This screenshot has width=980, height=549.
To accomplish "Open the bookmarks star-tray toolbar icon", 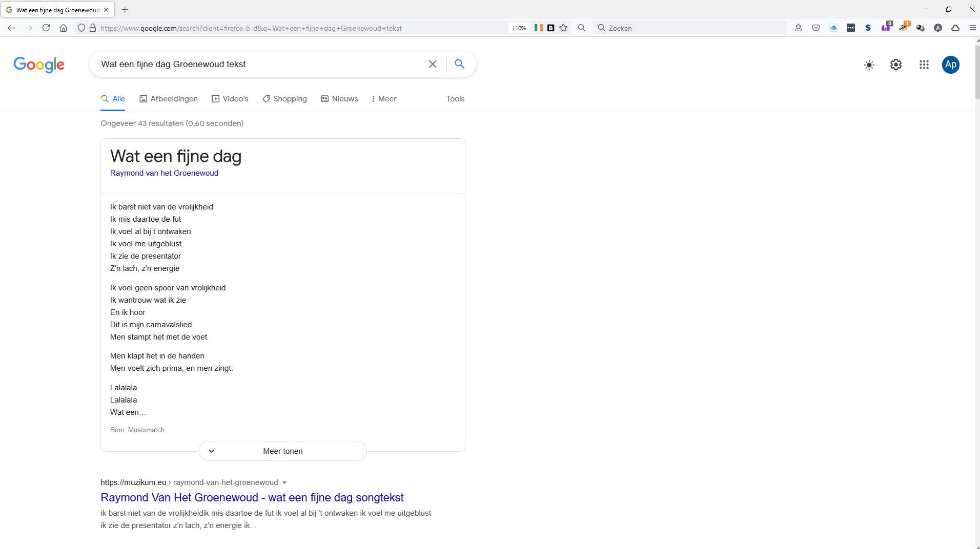I will point(798,28).
